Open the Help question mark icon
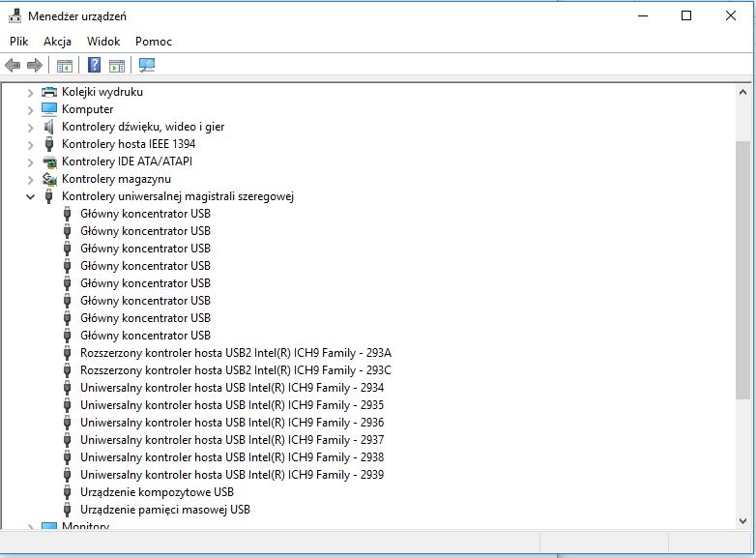The image size is (756, 558). (94, 65)
